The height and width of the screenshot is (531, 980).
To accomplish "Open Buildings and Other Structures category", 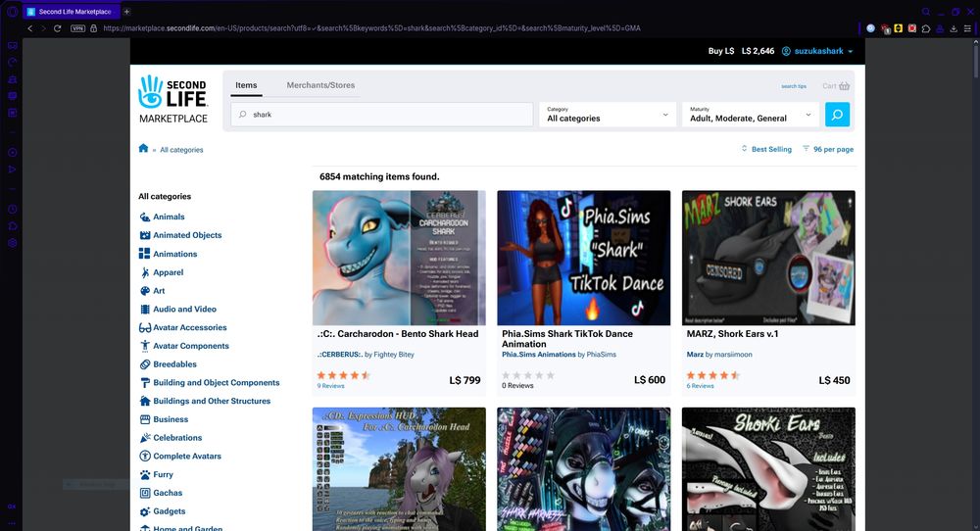I will coord(212,401).
